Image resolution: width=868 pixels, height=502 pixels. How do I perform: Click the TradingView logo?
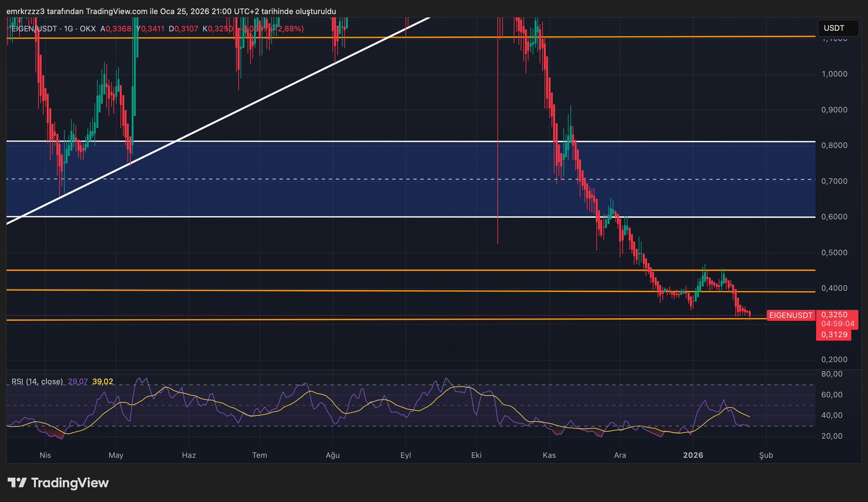(58, 483)
